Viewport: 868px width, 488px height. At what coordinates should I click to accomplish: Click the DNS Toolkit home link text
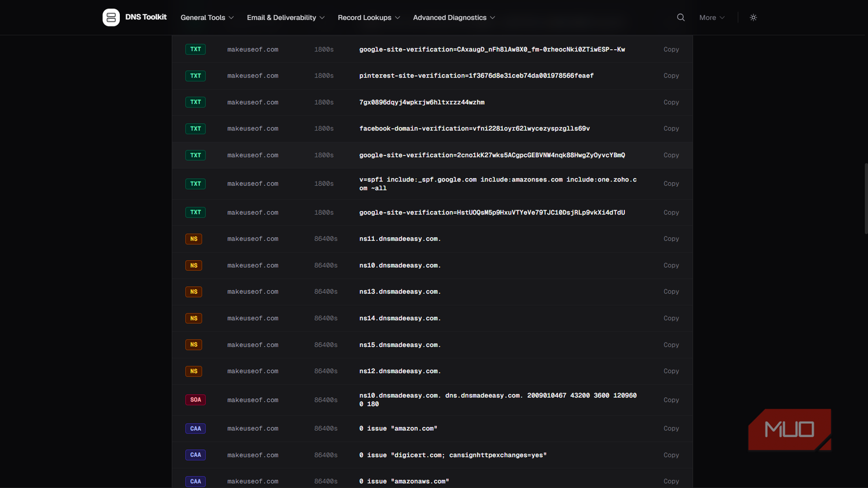146,17
